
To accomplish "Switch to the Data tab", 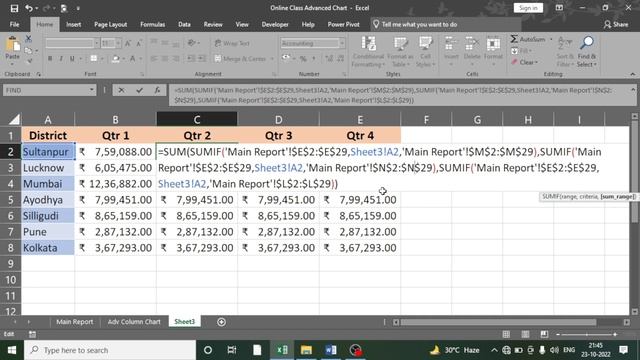I will click(x=184, y=24).
